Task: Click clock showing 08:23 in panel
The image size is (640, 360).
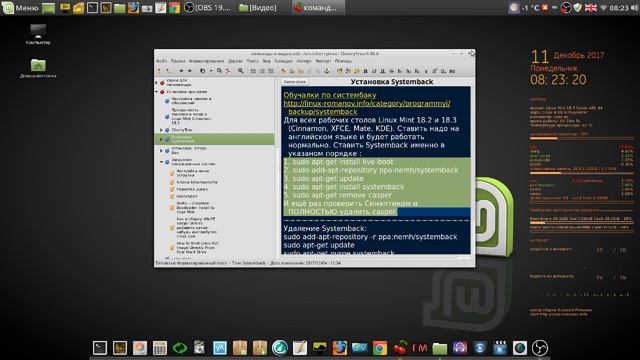Action: [619, 7]
